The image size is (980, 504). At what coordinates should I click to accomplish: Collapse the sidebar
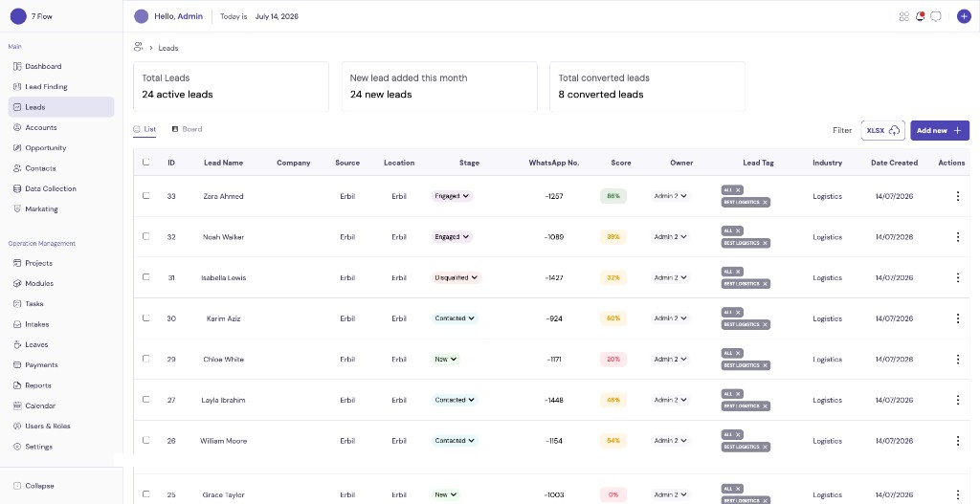(x=33, y=486)
